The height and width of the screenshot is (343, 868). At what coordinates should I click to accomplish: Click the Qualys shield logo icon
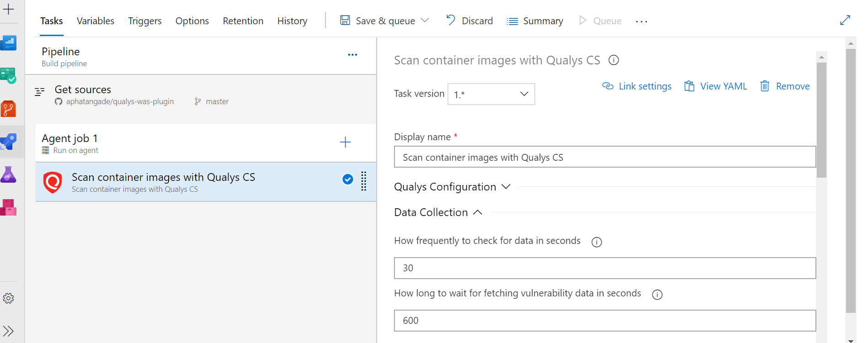[x=53, y=182]
